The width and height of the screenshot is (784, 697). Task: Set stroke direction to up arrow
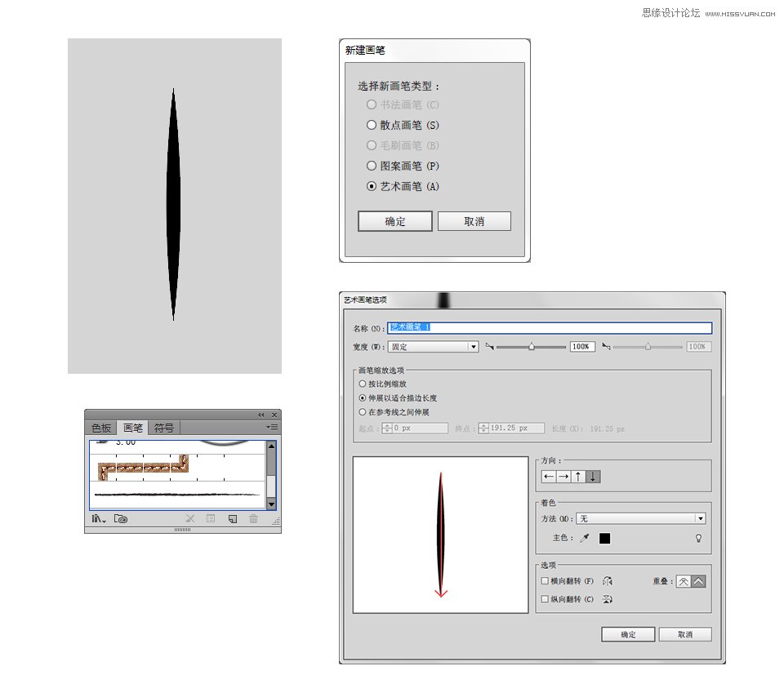pyautogui.click(x=578, y=477)
